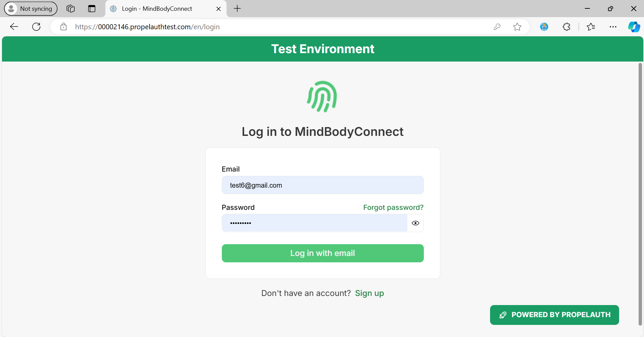Close the Login - MindBodyConnect tab

[x=218, y=9]
